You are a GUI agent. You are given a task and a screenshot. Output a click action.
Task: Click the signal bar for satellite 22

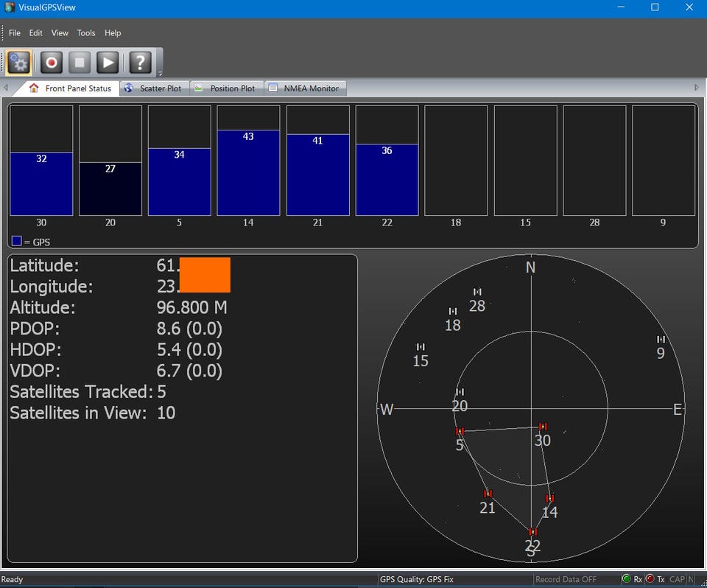[x=387, y=180]
